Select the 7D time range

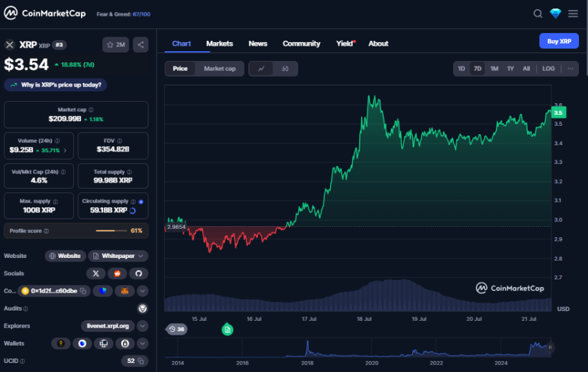[477, 68]
